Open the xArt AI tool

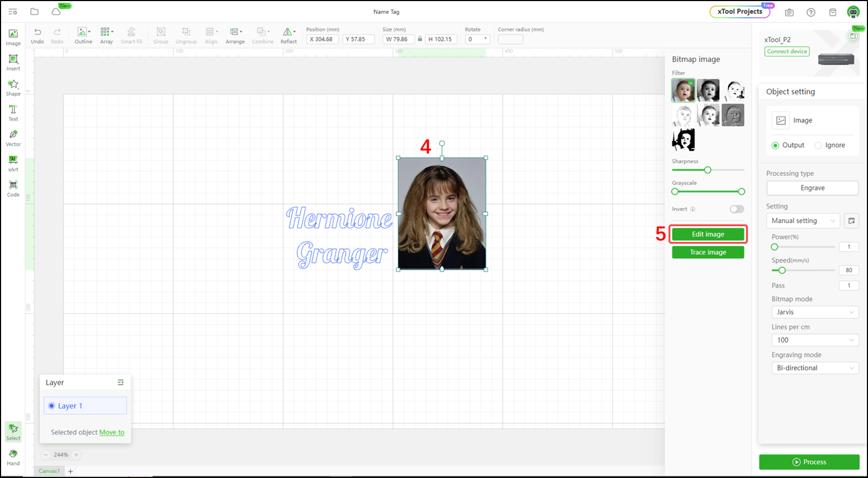coord(13,163)
